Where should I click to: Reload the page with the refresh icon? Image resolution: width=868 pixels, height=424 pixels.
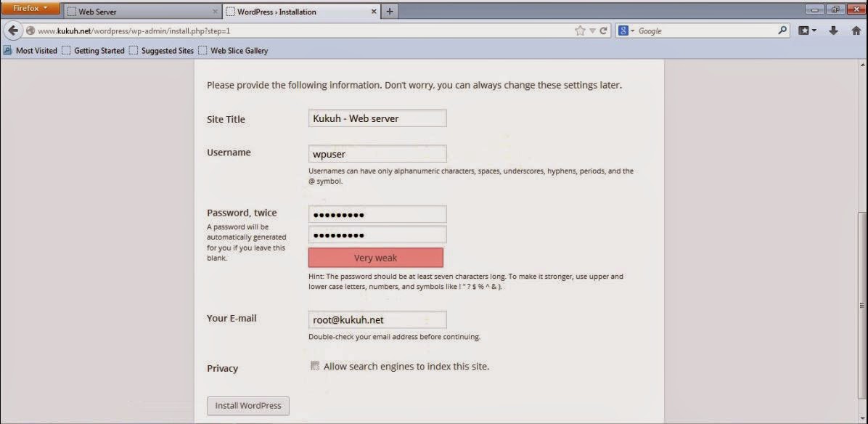[603, 31]
